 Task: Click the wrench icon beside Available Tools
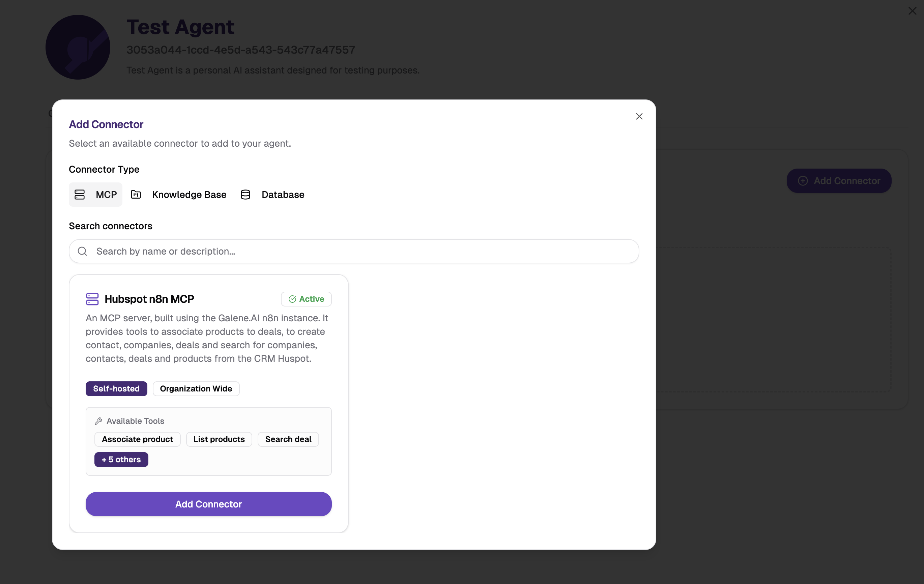click(x=98, y=421)
